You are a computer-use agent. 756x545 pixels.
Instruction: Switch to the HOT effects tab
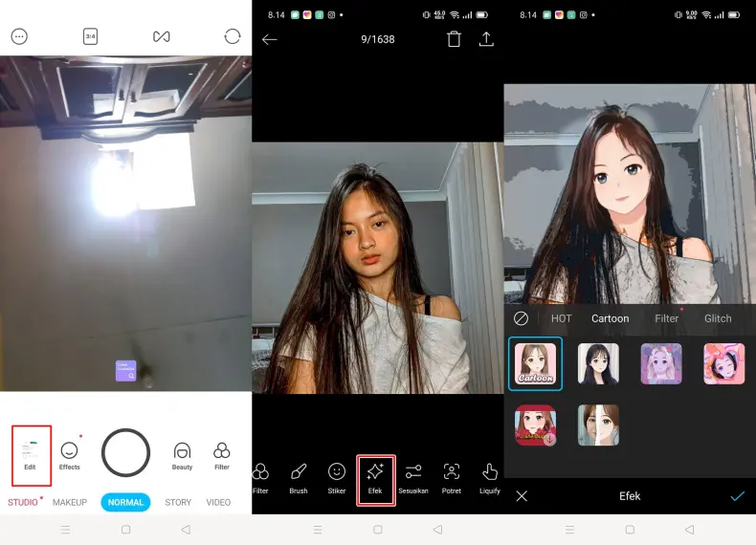pos(561,318)
